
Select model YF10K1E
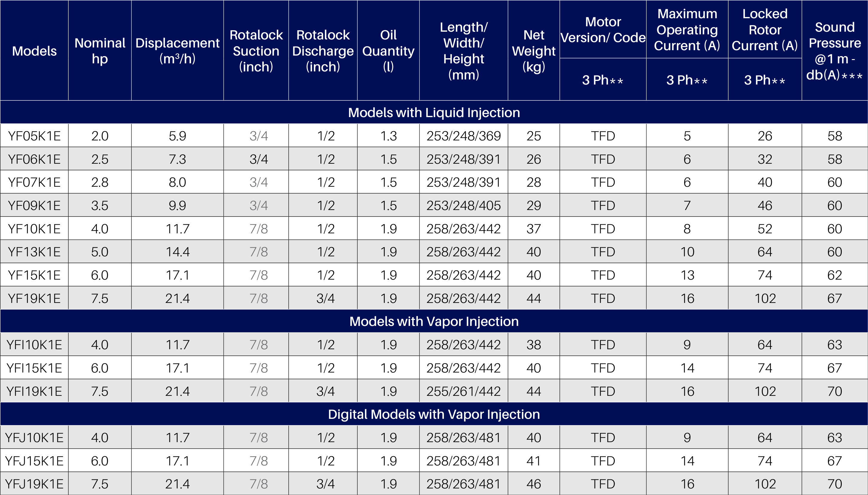pyautogui.click(x=34, y=229)
